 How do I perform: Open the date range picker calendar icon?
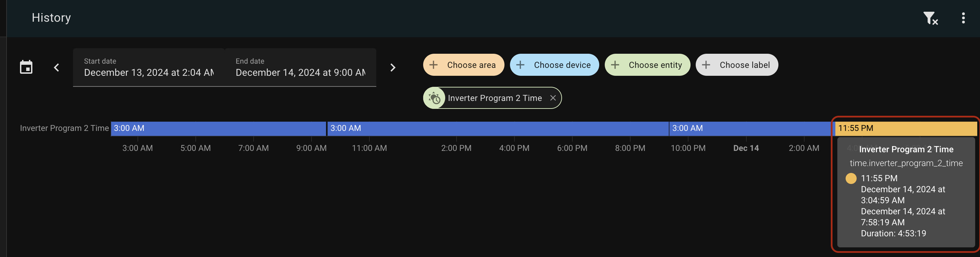(x=25, y=67)
